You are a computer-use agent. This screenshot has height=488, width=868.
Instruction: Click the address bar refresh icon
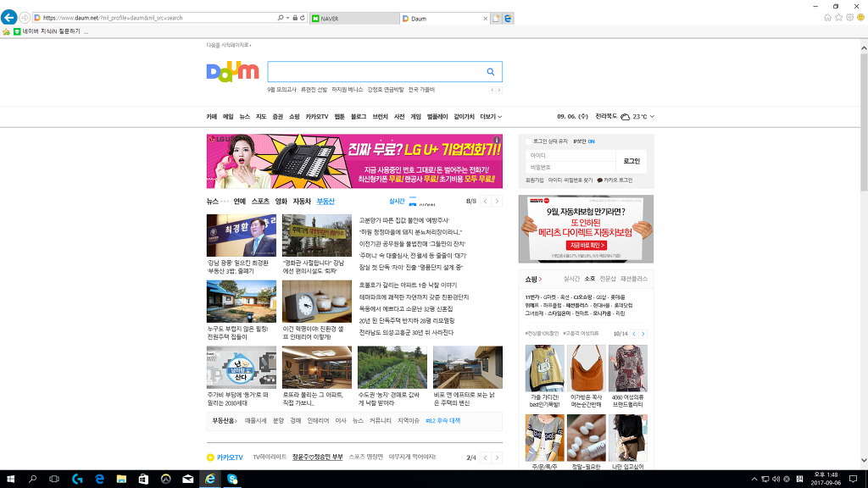pos(303,19)
